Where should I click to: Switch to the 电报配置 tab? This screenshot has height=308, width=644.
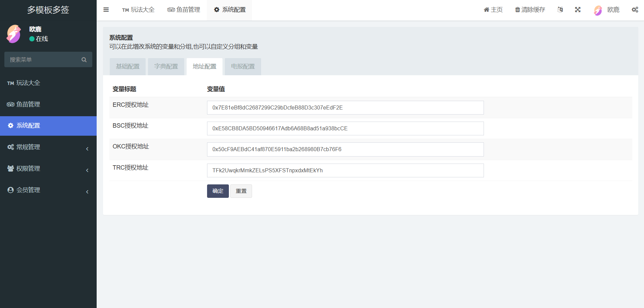[243, 67]
